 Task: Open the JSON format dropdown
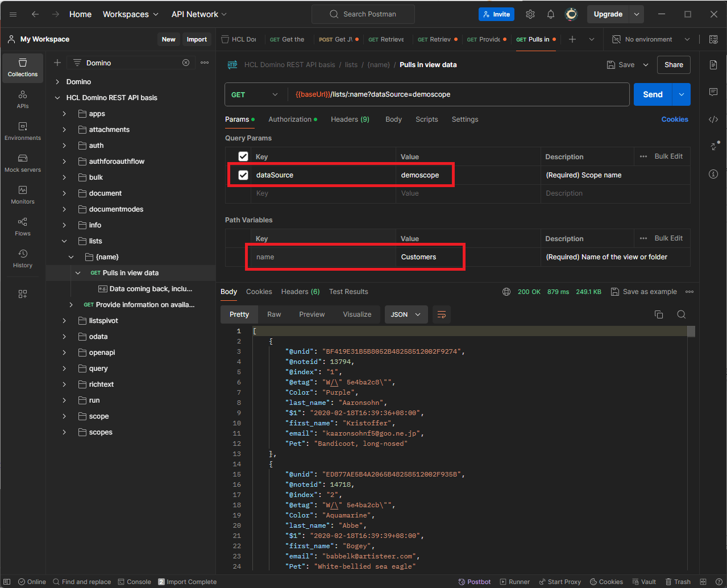pyautogui.click(x=406, y=314)
